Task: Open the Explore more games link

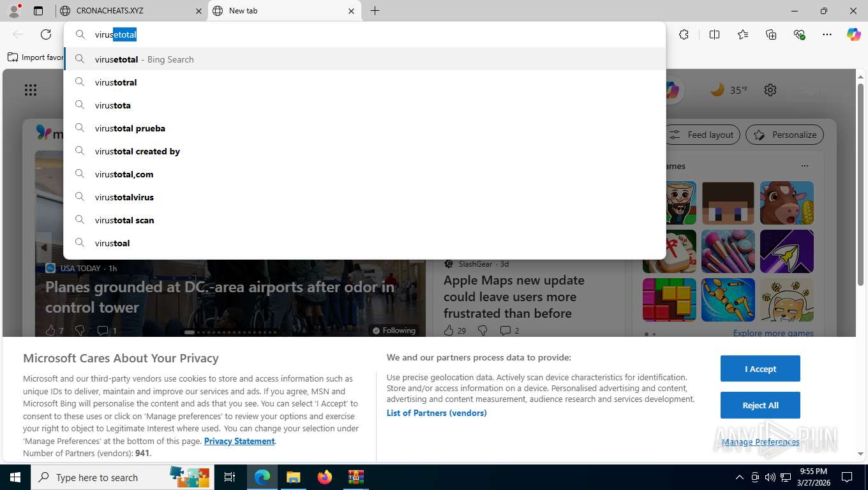Action: pyautogui.click(x=773, y=333)
